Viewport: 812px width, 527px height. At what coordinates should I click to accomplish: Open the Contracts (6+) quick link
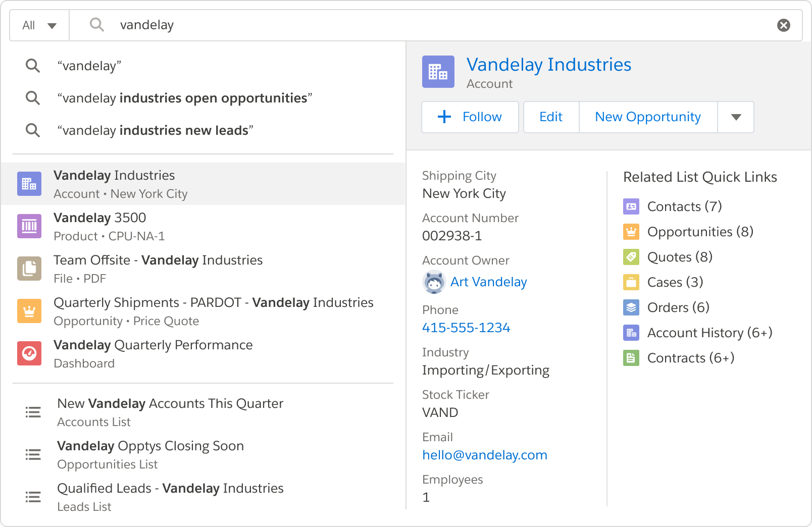pyautogui.click(x=691, y=358)
